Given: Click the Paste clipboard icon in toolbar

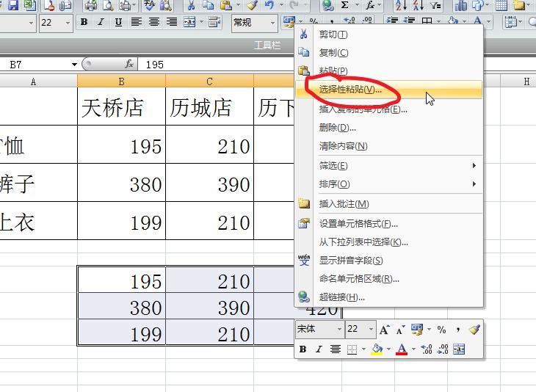Looking at the screenshot, I should [x=226, y=5].
